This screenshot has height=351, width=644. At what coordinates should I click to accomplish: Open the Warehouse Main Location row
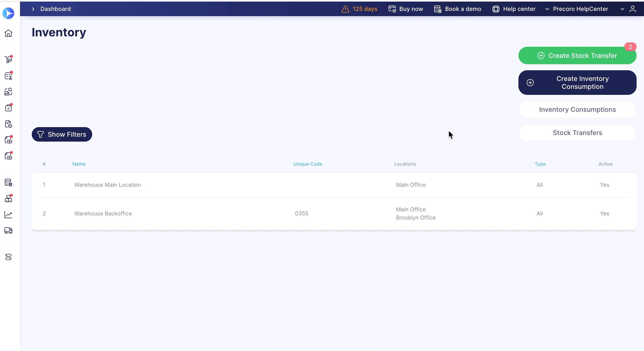tap(334, 185)
